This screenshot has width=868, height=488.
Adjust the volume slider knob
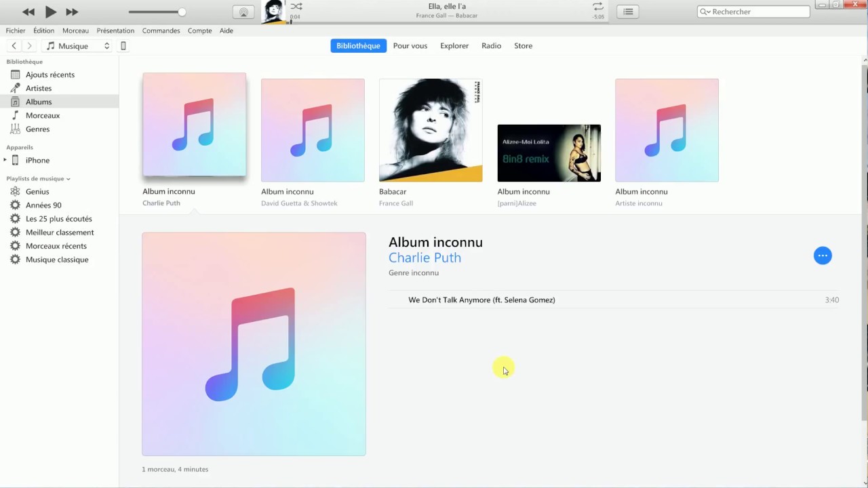(x=182, y=12)
